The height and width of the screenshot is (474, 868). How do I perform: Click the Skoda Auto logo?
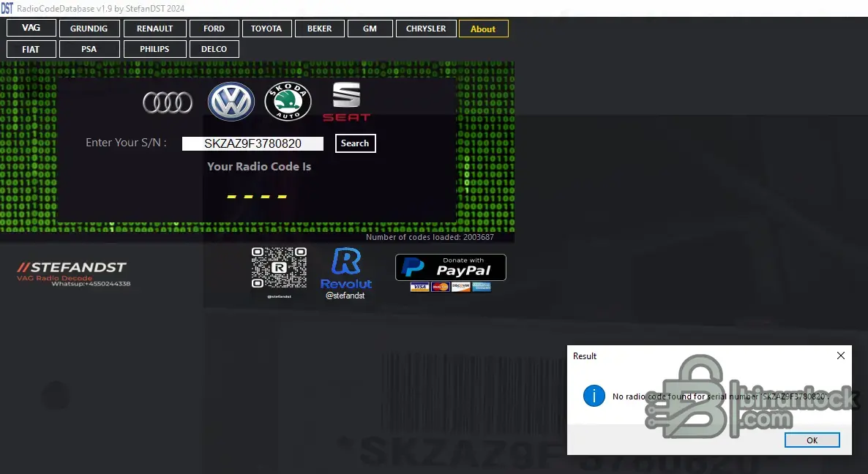pos(288,102)
